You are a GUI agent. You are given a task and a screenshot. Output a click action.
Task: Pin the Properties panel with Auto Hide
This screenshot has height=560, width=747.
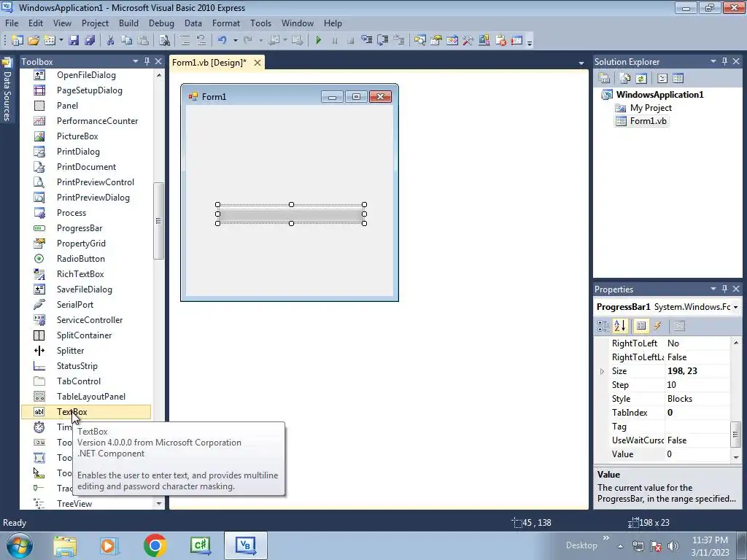coord(724,289)
